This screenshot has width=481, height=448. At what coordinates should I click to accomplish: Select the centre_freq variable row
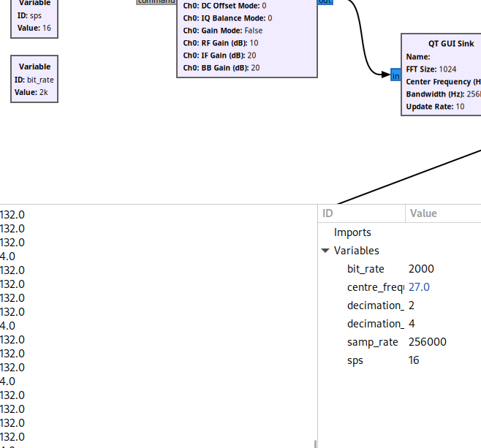coord(375,287)
